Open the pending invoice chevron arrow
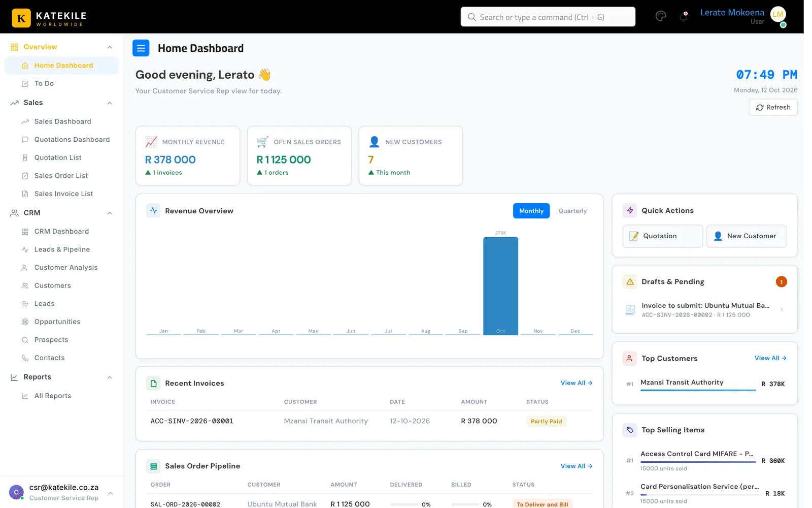 point(782,310)
